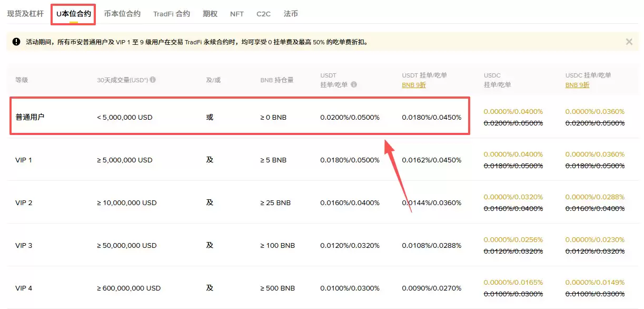Click the 0.0200%/0.0500% USDT fee cell
Screen dimensions: 644x309
point(350,117)
